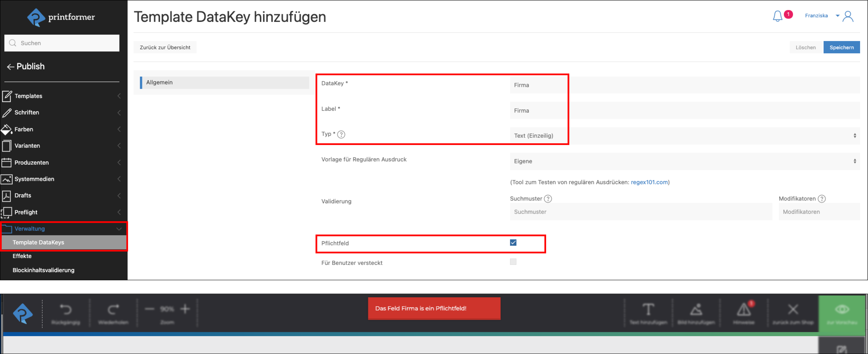
Task: Click the undo Rückgängig icon
Action: 66,309
